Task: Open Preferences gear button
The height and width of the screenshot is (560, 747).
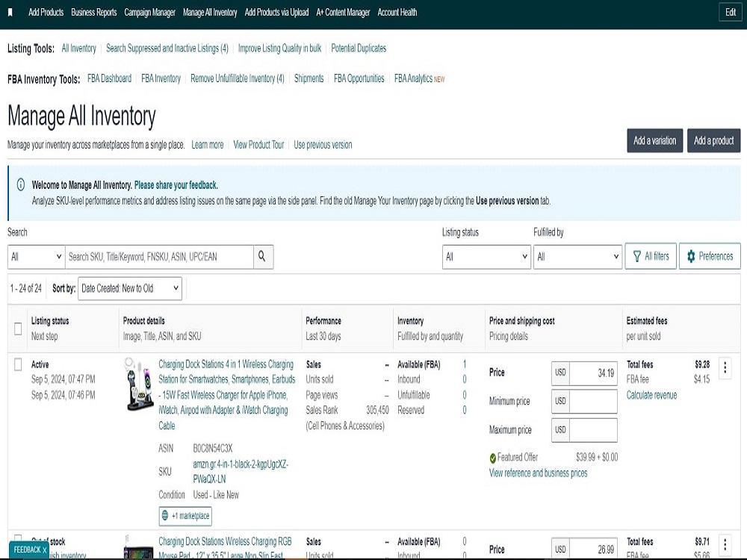Action: pyautogui.click(x=710, y=256)
